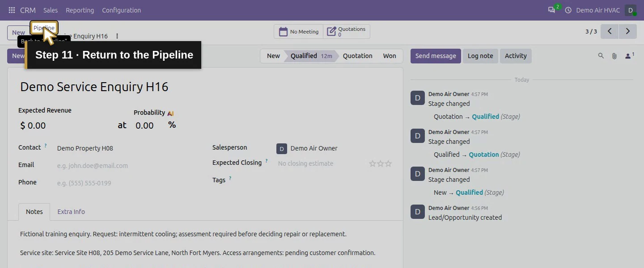Click the help icon next to Contact
This screenshot has width=644, height=268.
pyautogui.click(x=46, y=146)
